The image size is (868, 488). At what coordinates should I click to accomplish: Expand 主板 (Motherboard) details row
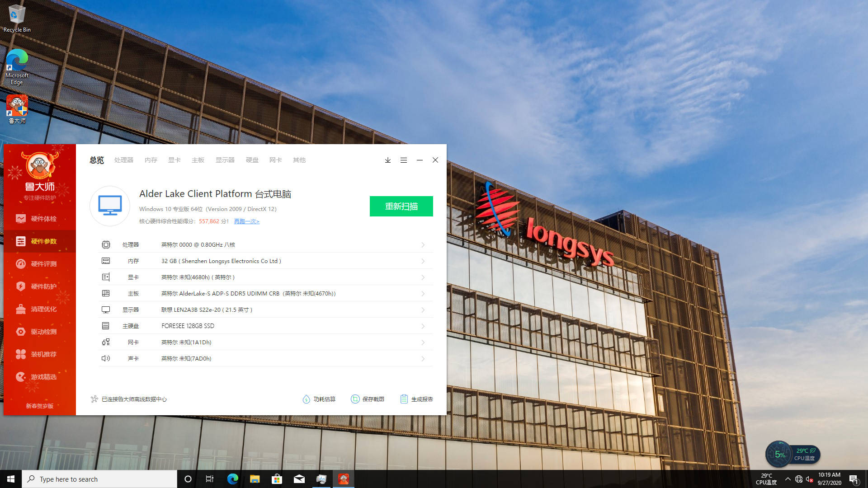pyautogui.click(x=423, y=293)
